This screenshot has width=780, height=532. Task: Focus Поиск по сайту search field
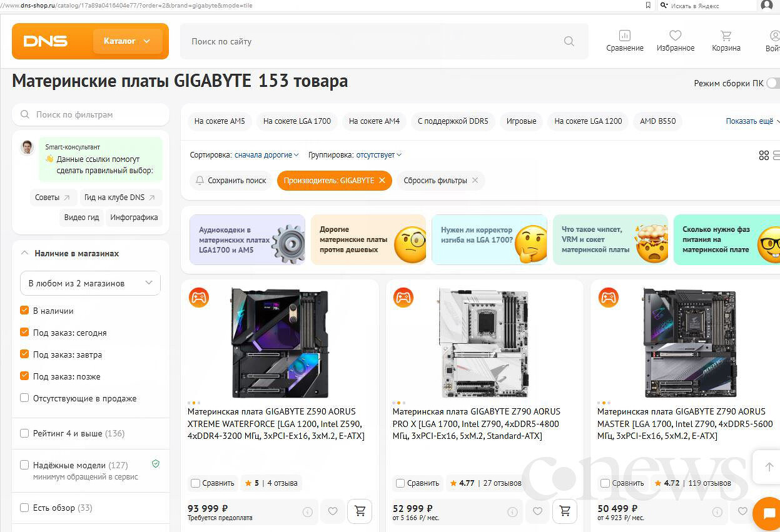pyautogui.click(x=384, y=41)
